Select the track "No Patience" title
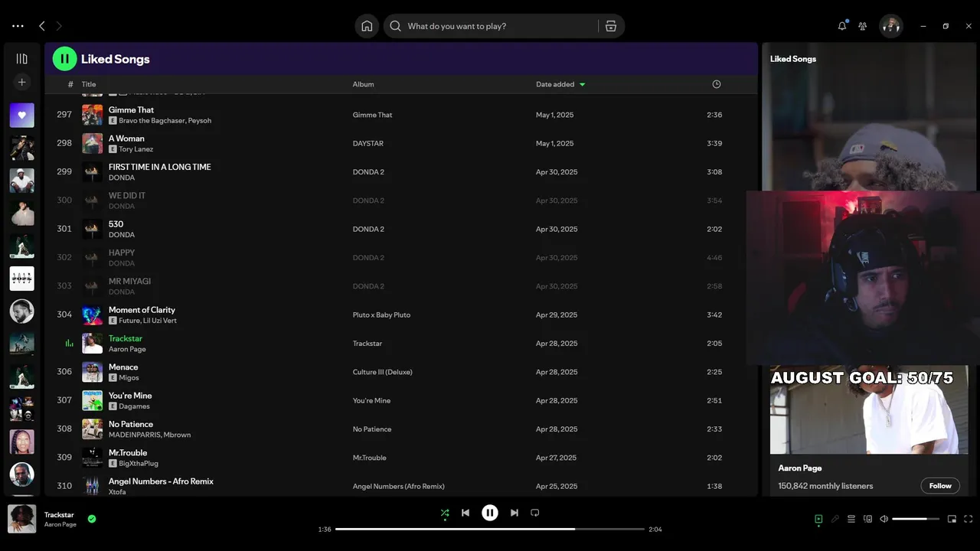Image resolution: width=980 pixels, height=551 pixels. tap(131, 424)
